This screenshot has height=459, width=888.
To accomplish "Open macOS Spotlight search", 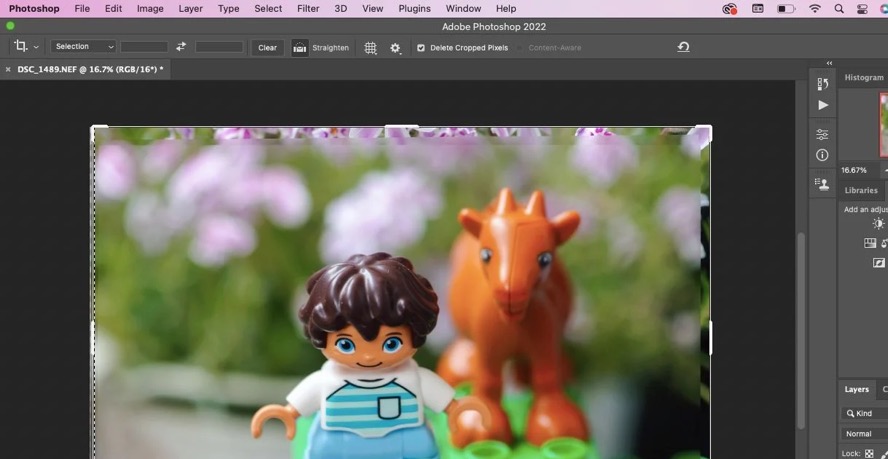I will [839, 9].
